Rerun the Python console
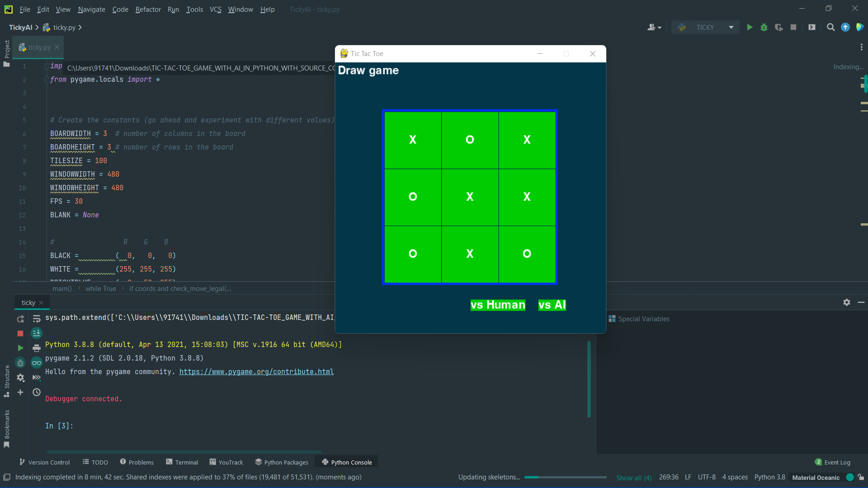Image resolution: width=868 pixels, height=488 pixels. coord(20,319)
